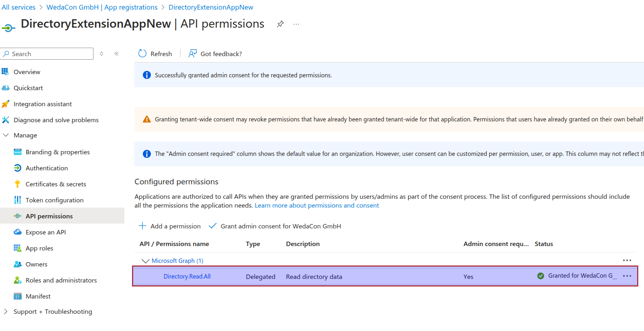Click the Expose an API cloud icon
The height and width of the screenshot is (331, 644).
[18, 232]
